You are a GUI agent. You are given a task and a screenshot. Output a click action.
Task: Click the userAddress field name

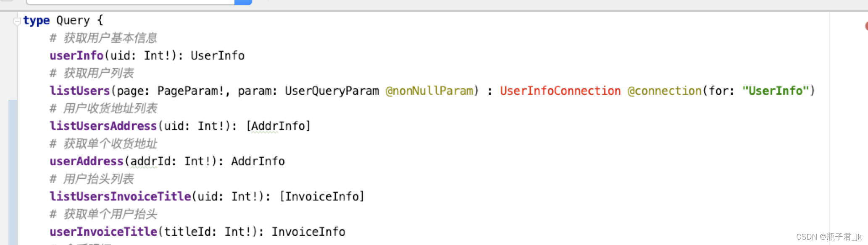(x=87, y=161)
